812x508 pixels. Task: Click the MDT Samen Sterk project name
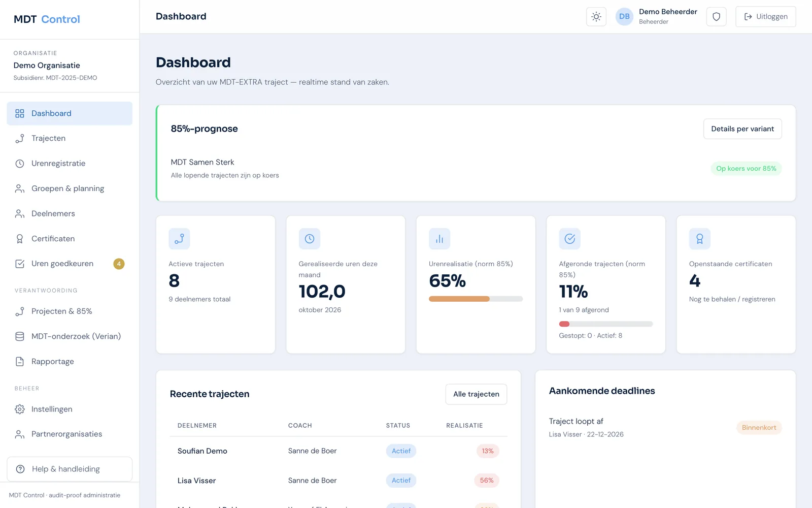202,163
